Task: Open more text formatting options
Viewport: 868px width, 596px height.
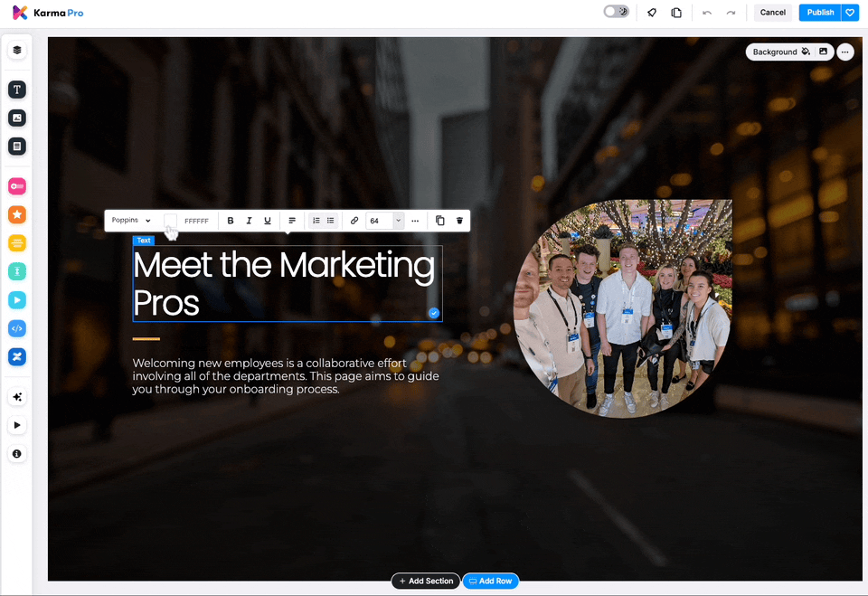Action: (x=415, y=221)
